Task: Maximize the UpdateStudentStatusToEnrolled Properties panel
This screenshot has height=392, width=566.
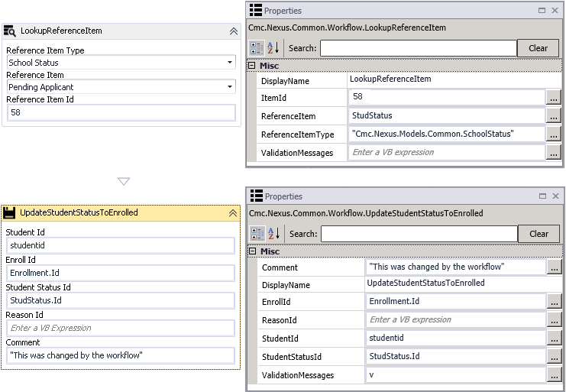Action: click(x=542, y=196)
